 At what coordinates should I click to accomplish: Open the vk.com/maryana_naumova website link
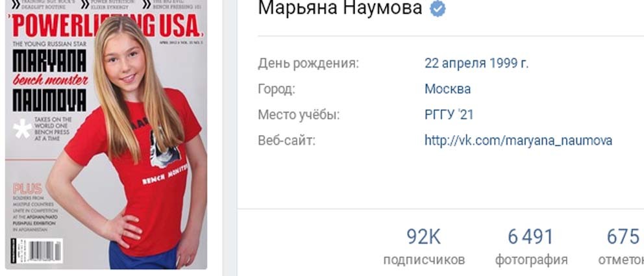518,140
